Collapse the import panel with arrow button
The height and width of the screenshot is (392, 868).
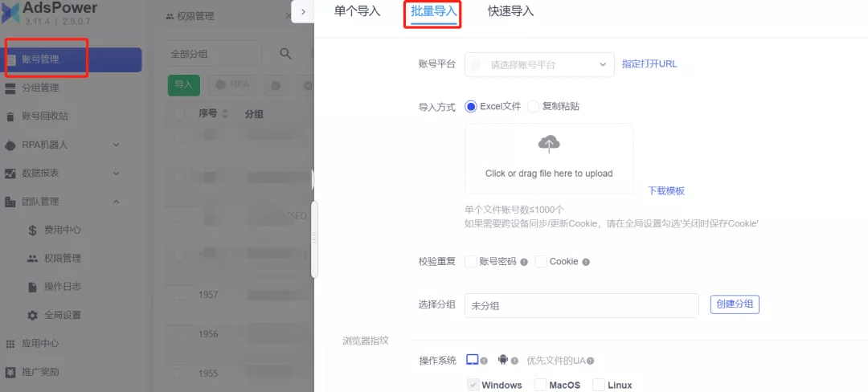[x=303, y=11]
